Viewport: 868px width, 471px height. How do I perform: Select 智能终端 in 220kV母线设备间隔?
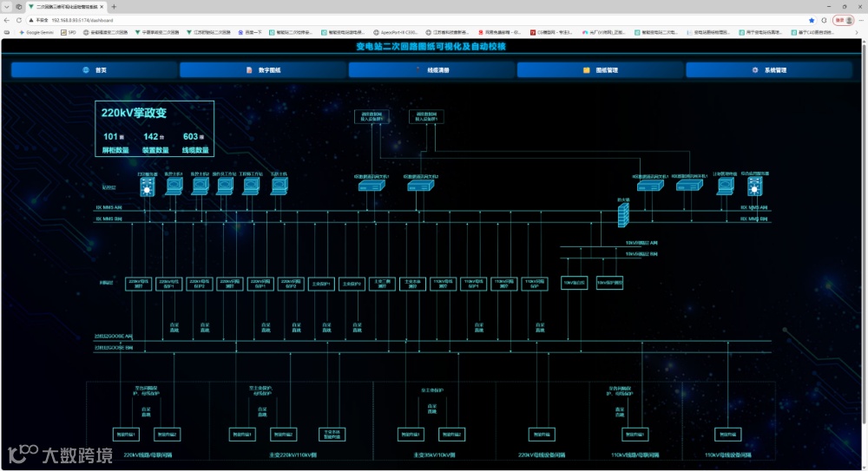pyautogui.click(x=542, y=435)
